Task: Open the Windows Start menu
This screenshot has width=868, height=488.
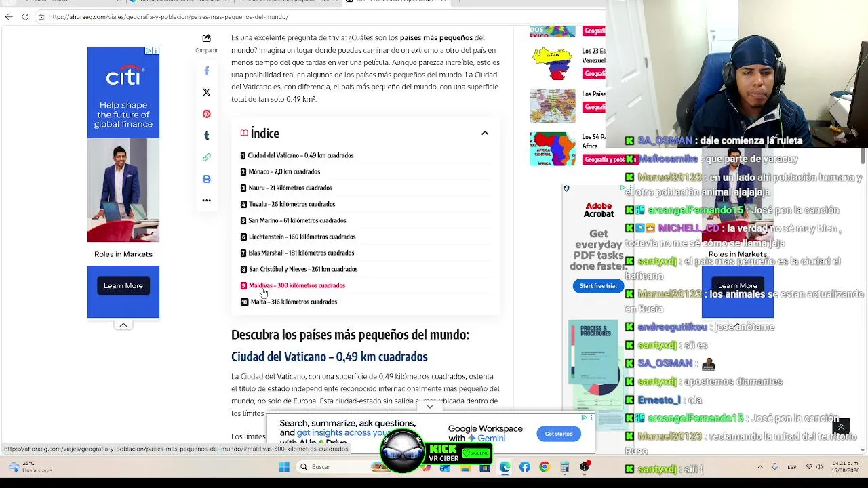Action: tap(284, 467)
